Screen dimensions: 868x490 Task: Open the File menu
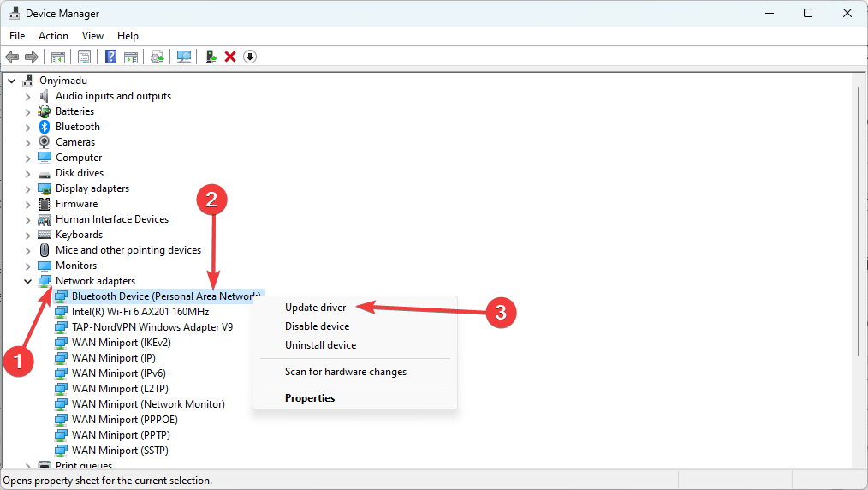coord(17,36)
